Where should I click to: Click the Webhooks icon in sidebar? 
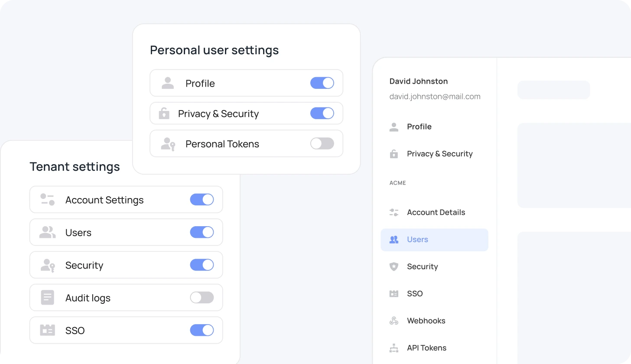click(x=394, y=321)
